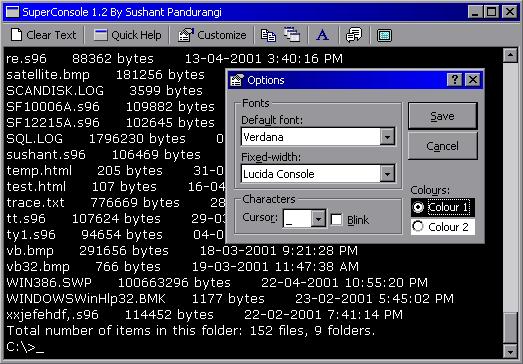The width and height of the screenshot is (523, 364).
Task: Click the 'satellite.bmp' file entry
Action: point(48,75)
